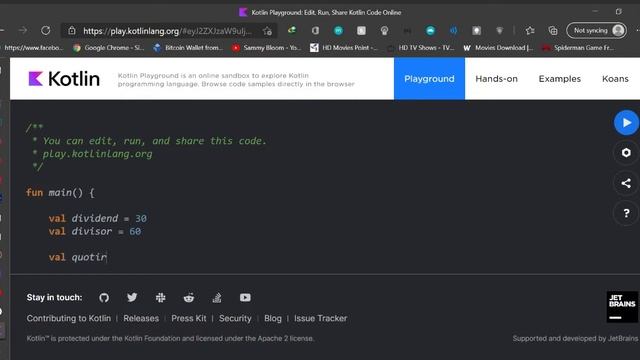Run the Kotlin code with the play button
The image size is (640, 360).
626,122
